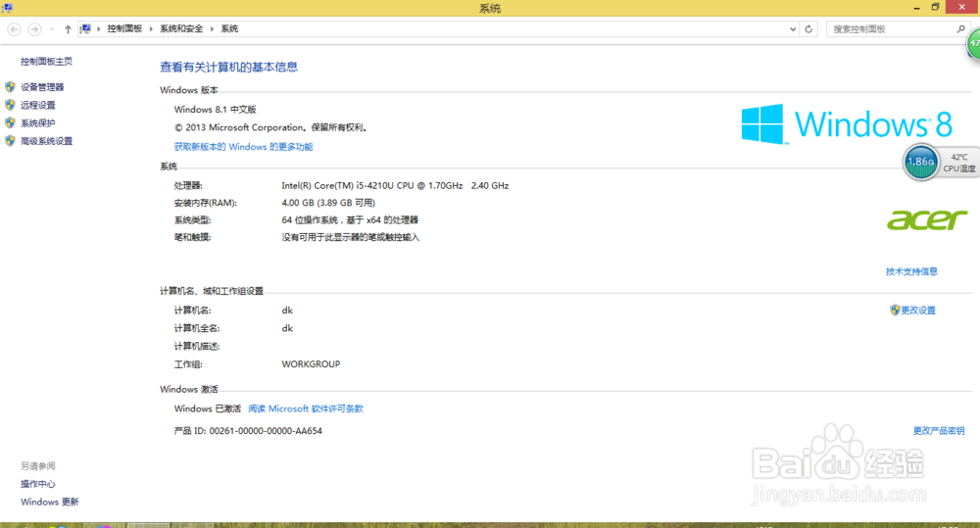
Task: Click Windows 8.1 中文版 text
Action: pos(215,110)
